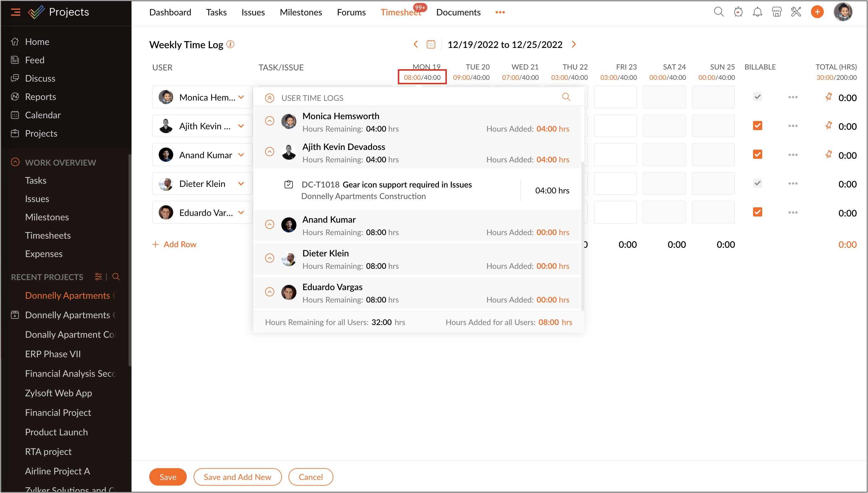
Task: Open the timer stopwatch icon in top bar
Action: coord(738,12)
